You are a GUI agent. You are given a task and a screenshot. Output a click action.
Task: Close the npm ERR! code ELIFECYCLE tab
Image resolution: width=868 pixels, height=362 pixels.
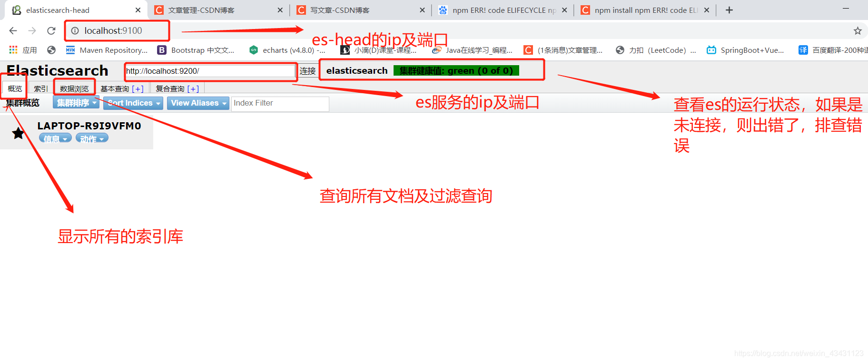click(x=564, y=10)
